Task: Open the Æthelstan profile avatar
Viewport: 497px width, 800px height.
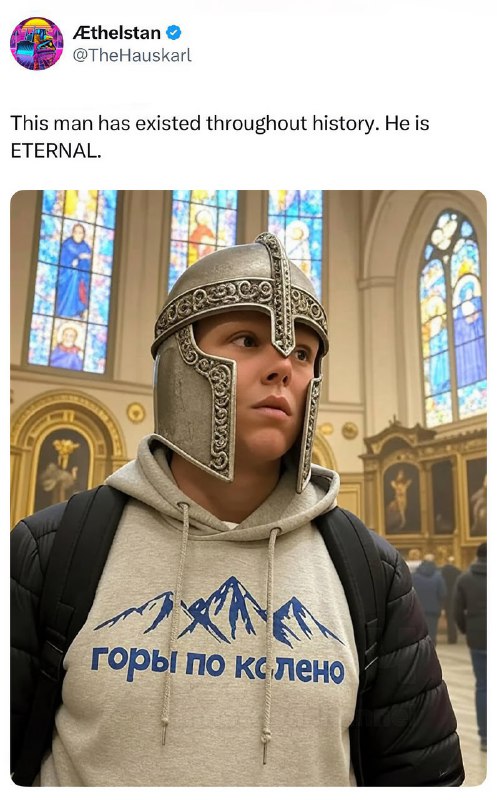Action: tap(36, 43)
